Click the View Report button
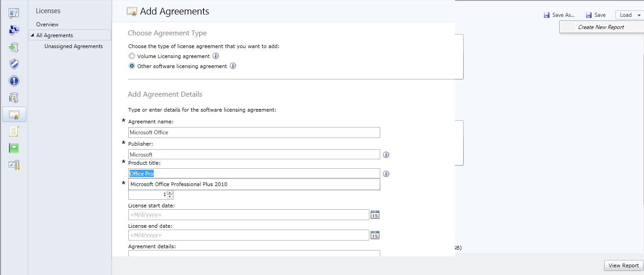This screenshot has height=275, width=644. tap(624, 265)
